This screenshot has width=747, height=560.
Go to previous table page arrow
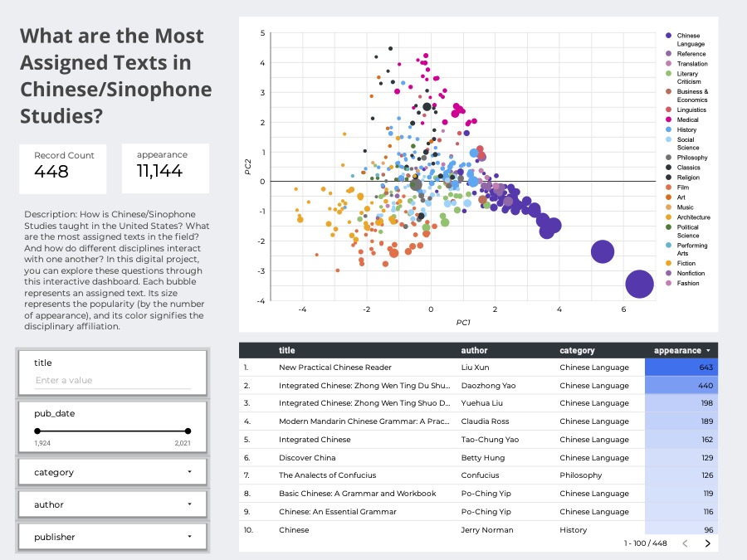point(685,543)
